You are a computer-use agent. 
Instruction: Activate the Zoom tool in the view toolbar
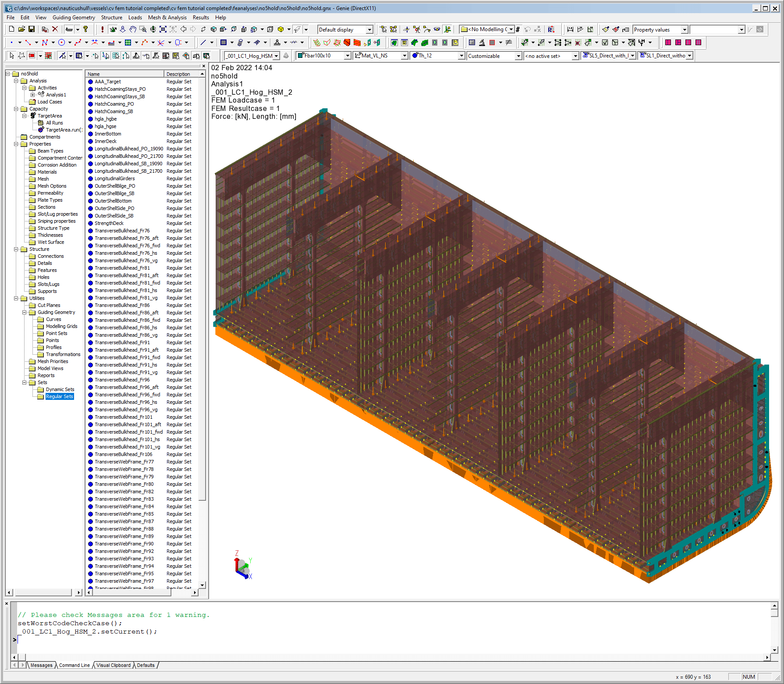(x=143, y=29)
